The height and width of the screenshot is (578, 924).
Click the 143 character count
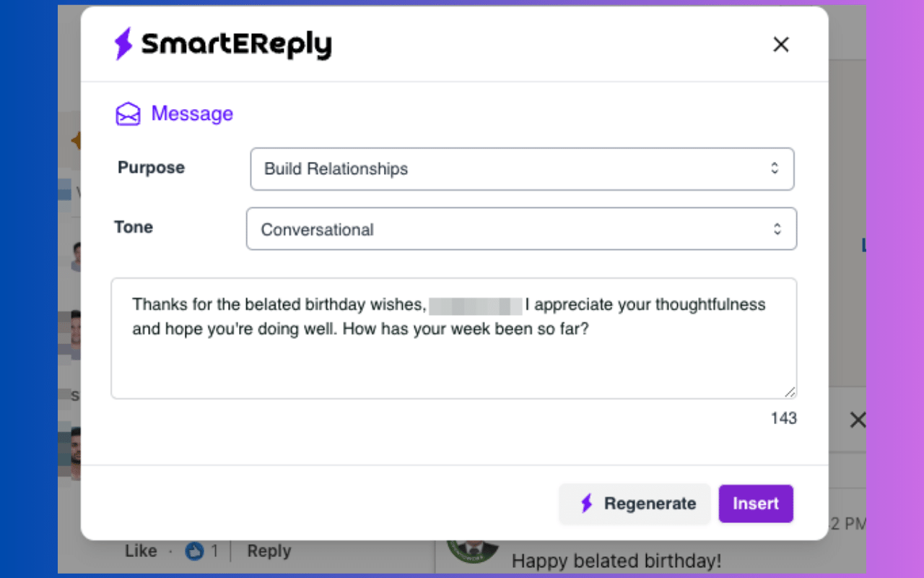pyautogui.click(x=783, y=418)
